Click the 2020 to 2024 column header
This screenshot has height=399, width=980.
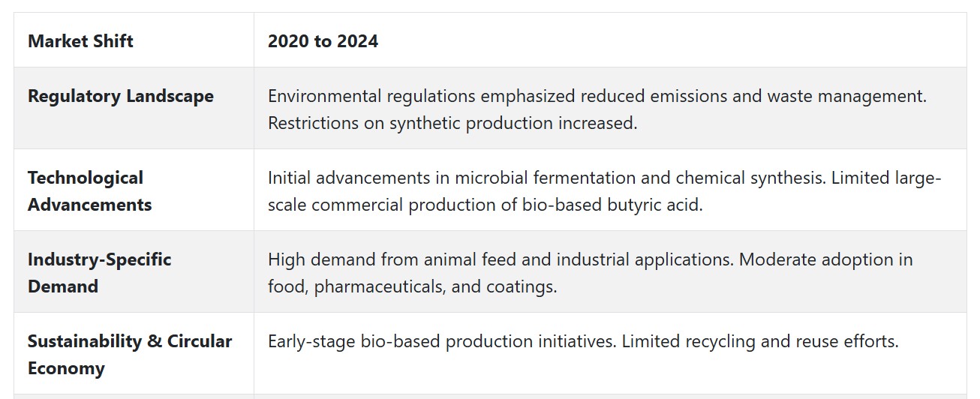(323, 40)
